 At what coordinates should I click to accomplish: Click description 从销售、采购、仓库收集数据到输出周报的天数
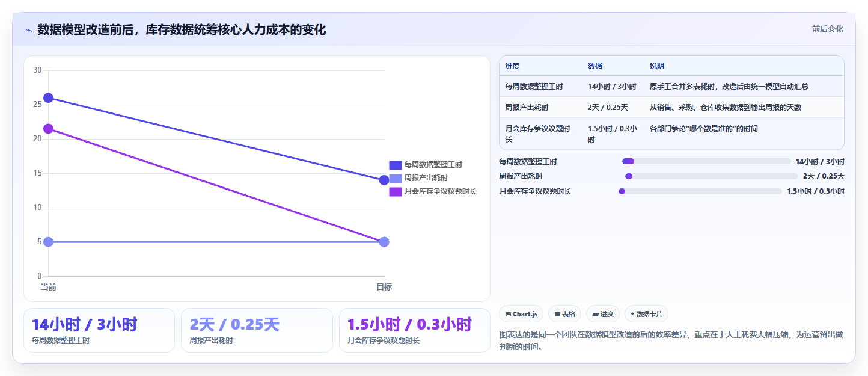click(x=726, y=108)
